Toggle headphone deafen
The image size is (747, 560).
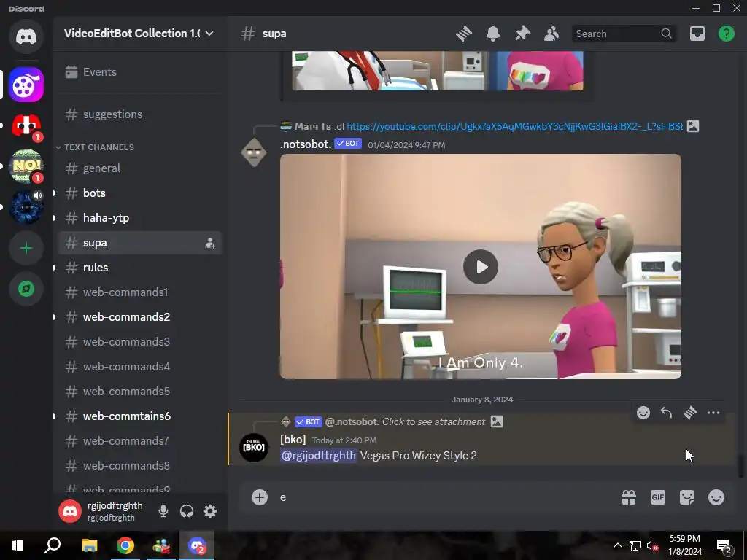[187, 511]
